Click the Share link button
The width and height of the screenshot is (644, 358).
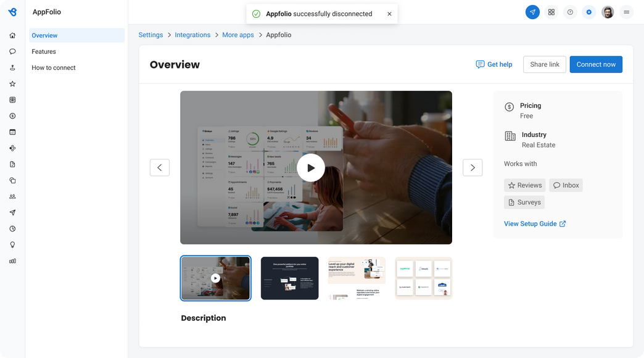[x=545, y=64]
